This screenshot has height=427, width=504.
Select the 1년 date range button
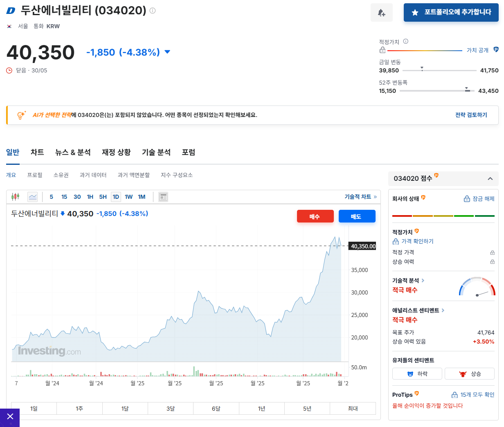tap(261, 408)
